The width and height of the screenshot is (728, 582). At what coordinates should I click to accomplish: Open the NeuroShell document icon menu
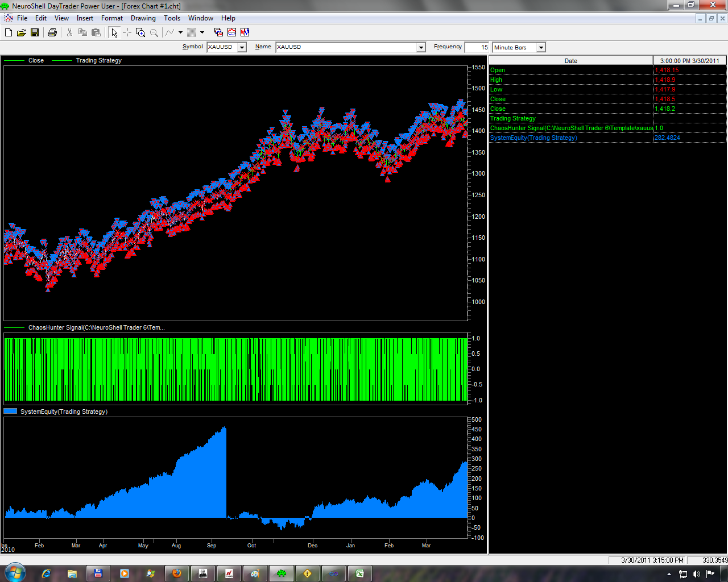[x=8, y=18]
